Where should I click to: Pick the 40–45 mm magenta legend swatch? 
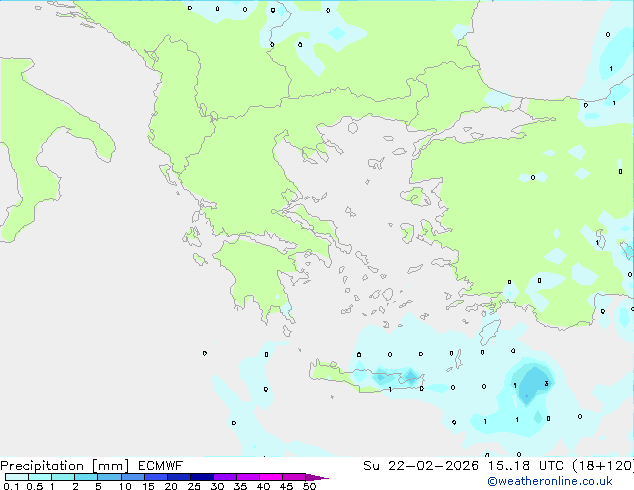click(x=271, y=477)
